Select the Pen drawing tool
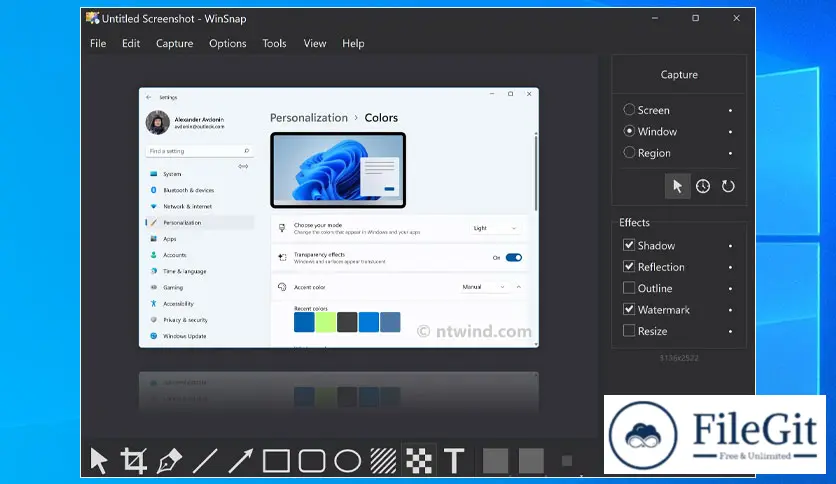This screenshot has width=836, height=484. [x=169, y=461]
